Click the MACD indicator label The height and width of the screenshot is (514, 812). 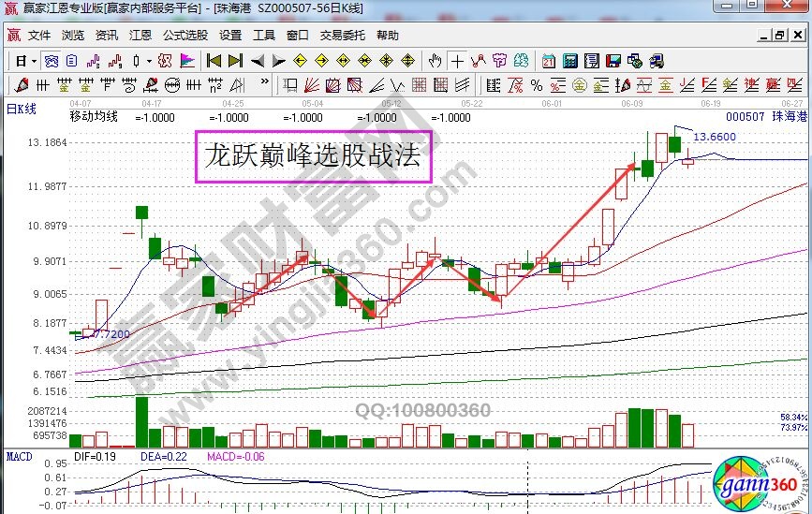click(x=21, y=456)
